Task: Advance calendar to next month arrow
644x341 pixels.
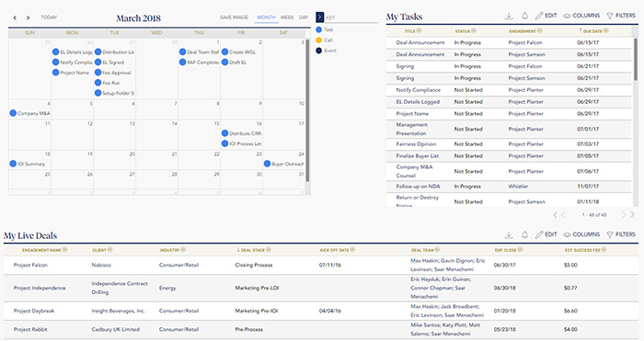Action: [x=28, y=17]
